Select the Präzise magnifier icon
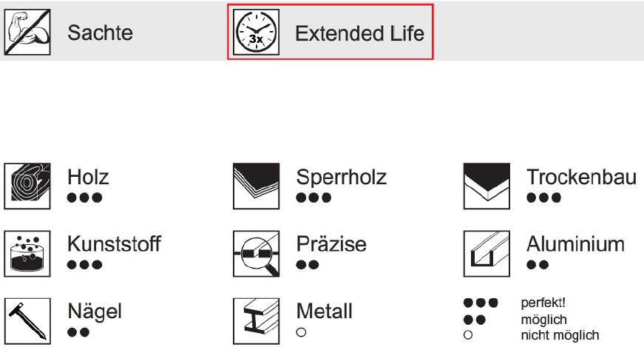644x347 pixels. click(257, 254)
